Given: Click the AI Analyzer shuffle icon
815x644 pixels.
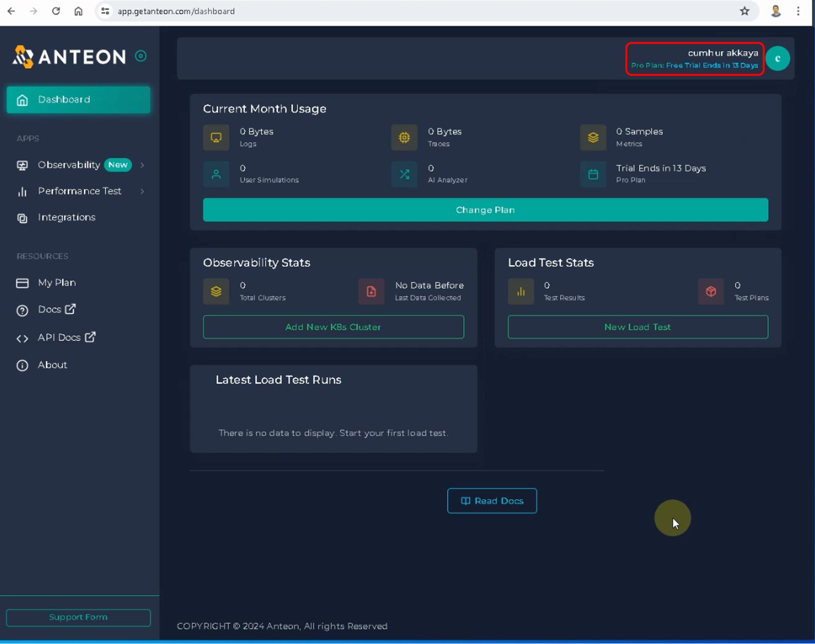Looking at the screenshot, I should [404, 174].
